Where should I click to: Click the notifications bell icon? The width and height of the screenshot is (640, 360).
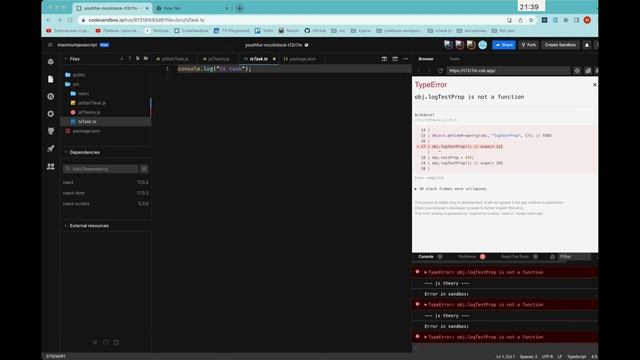click(x=587, y=45)
